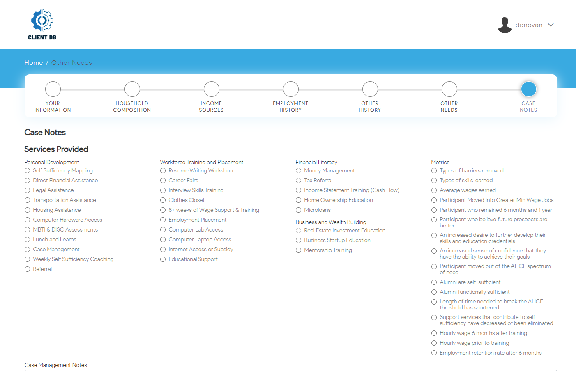Choose the Money Management option
The width and height of the screenshot is (576, 392).
pyautogui.click(x=299, y=171)
